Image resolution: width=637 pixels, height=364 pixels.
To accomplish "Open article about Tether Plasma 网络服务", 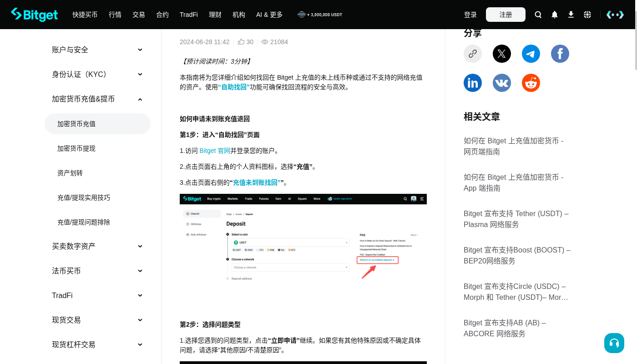I will pos(516,219).
